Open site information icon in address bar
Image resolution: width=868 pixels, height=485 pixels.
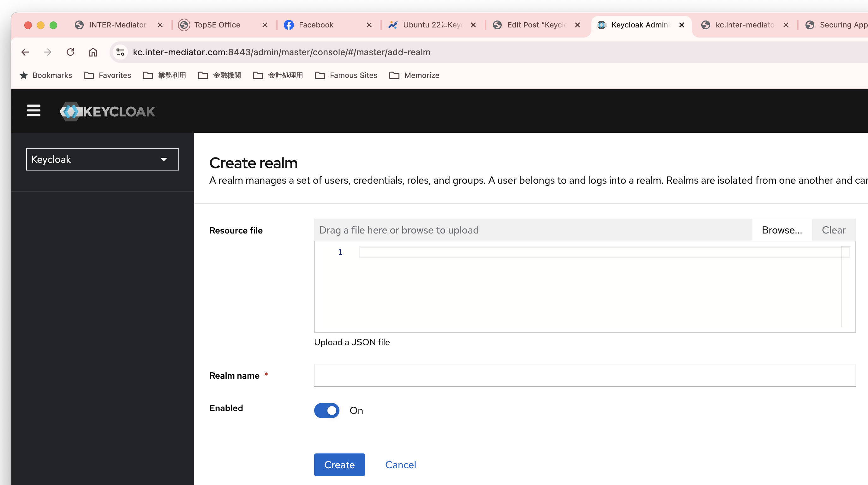[x=120, y=52]
